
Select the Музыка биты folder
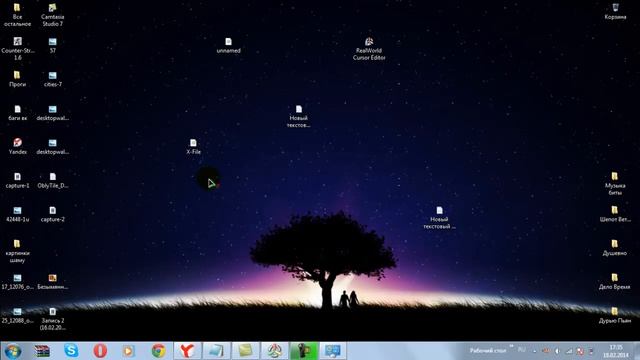point(615,183)
